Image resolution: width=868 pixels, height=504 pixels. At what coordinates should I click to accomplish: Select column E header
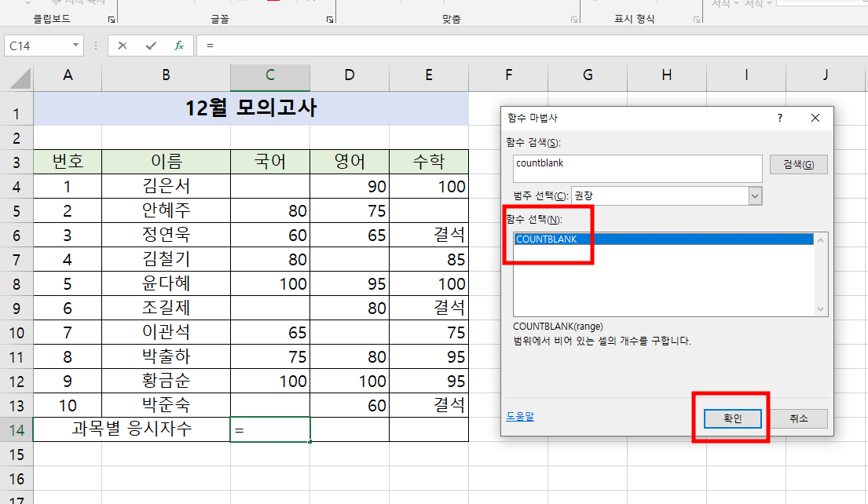coord(429,76)
